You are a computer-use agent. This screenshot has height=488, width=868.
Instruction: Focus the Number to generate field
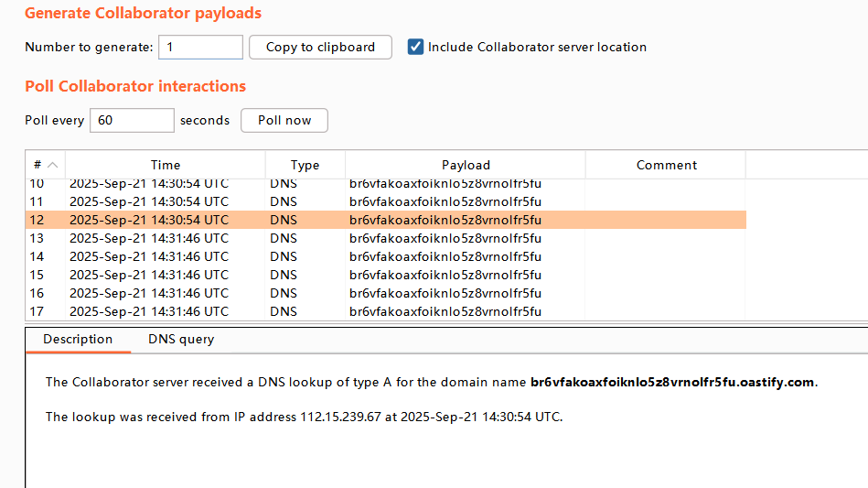(200, 47)
